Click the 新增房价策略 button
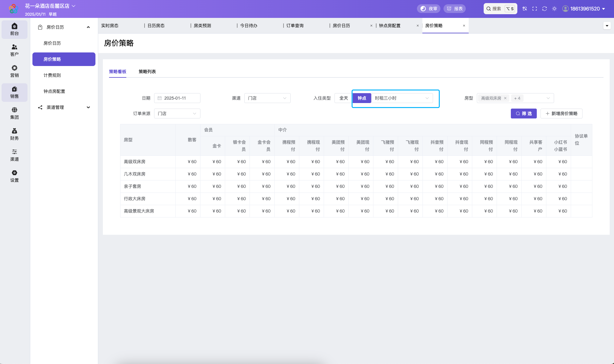Viewport: 614px width, 364px height. 561,114
